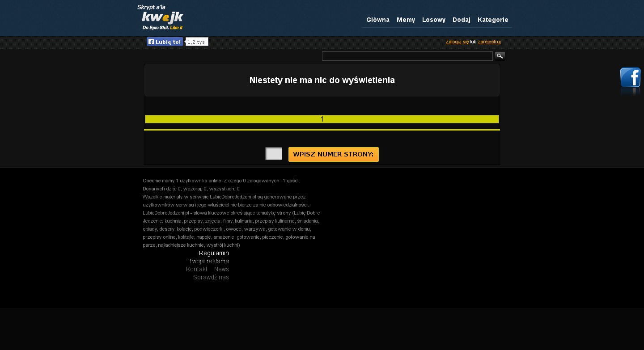The width and height of the screenshot is (644, 350).
Task: Select Losowy in the top navigation
Action: click(x=433, y=20)
